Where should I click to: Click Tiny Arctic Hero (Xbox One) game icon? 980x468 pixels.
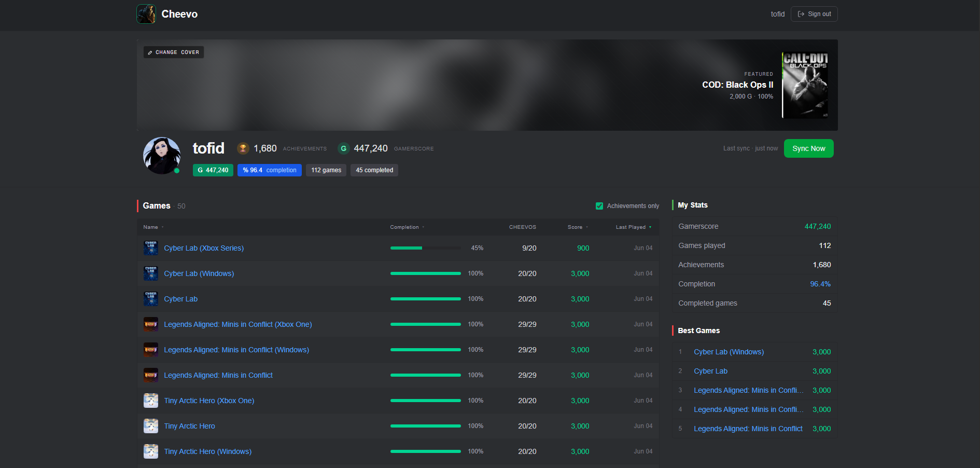point(151,401)
